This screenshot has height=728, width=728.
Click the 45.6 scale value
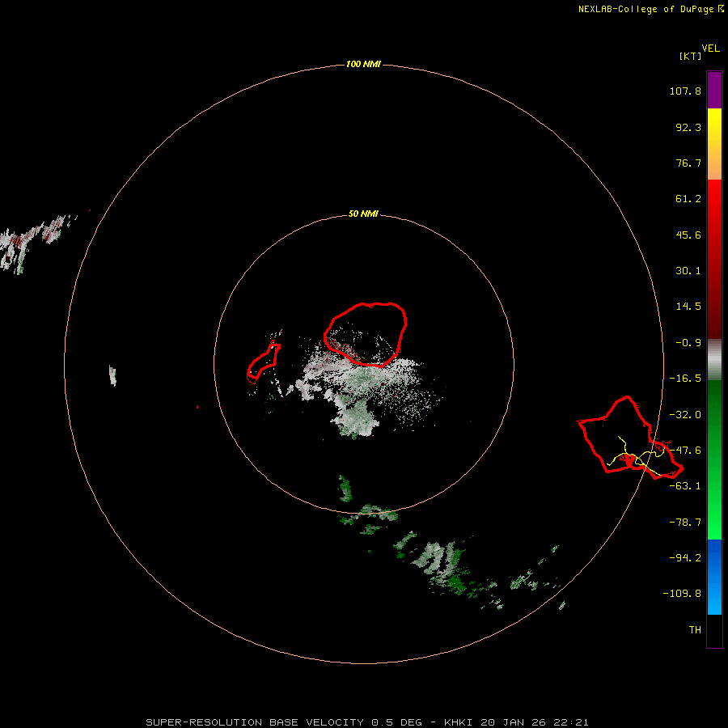coord(688,235)
